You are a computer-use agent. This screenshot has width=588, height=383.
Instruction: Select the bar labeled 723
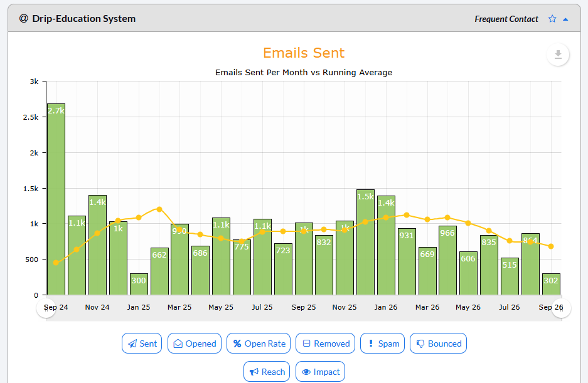pyautogui.click(x=283, y=269)
